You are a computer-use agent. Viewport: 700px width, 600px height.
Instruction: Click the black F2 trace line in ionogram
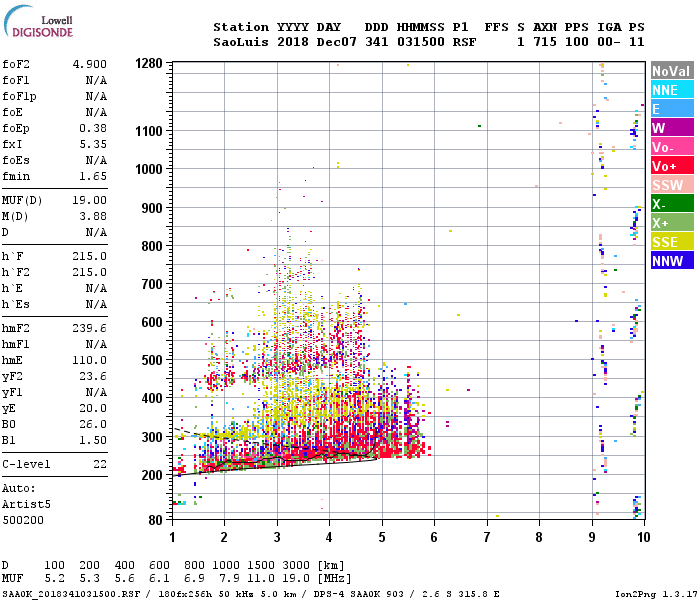click(x=290, y=458)
